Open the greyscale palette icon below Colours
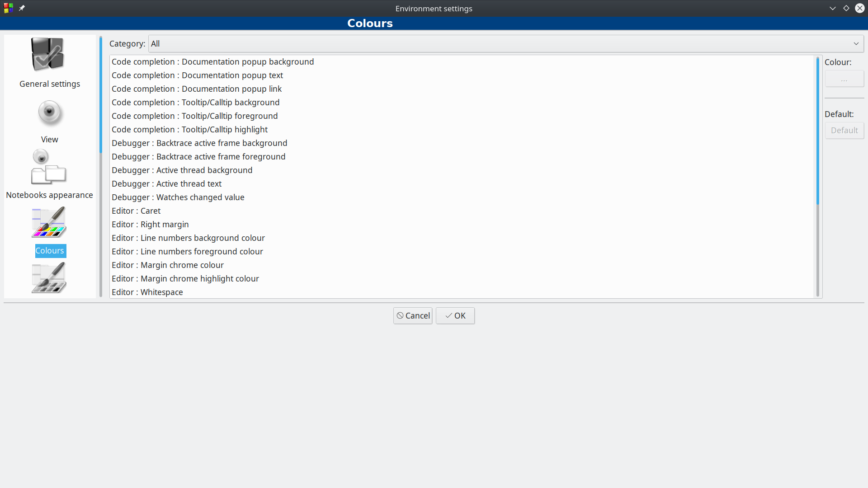Screen dimensions: 868x488 pyautogui.click(x=49, y=277)
